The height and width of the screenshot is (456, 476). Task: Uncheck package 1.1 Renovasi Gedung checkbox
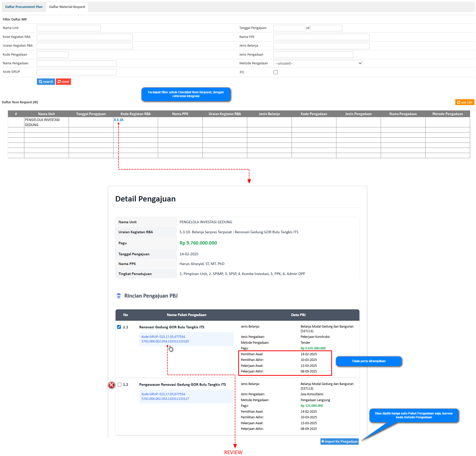tap(119, 327)
